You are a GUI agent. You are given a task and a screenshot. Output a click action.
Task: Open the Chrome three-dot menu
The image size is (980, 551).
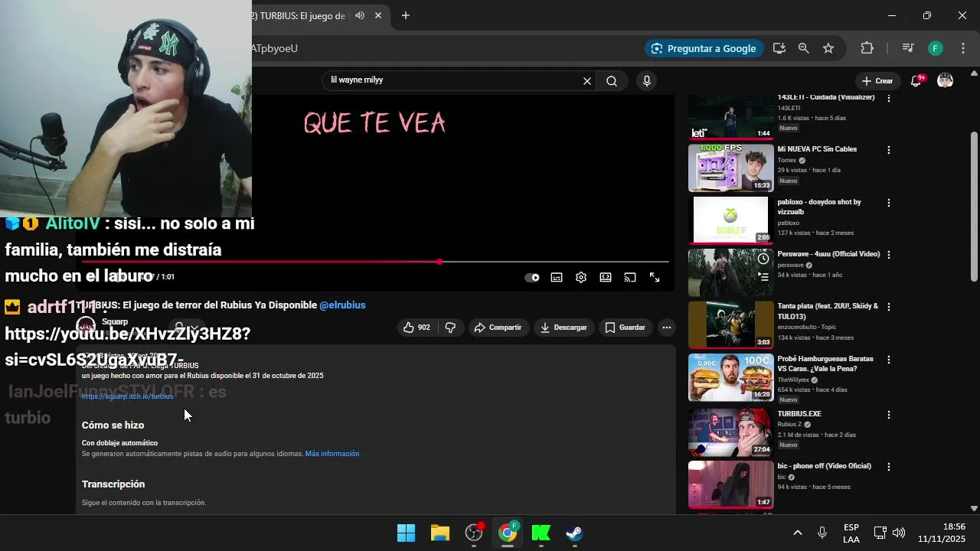(962, 48)
